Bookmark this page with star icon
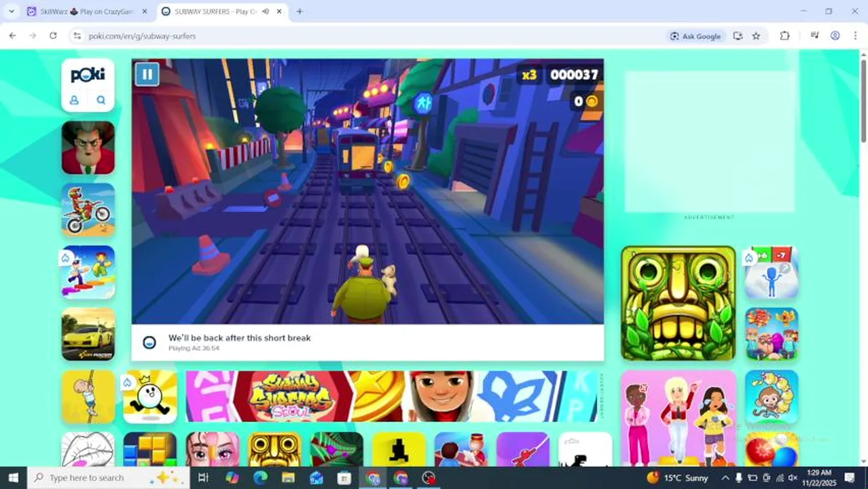The height and width of the screenshot is (489, 868). pos(756,36)
